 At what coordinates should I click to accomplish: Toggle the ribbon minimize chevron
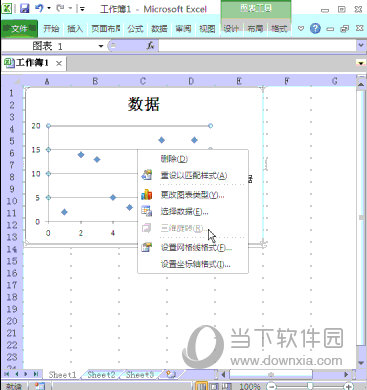point(301,29)
